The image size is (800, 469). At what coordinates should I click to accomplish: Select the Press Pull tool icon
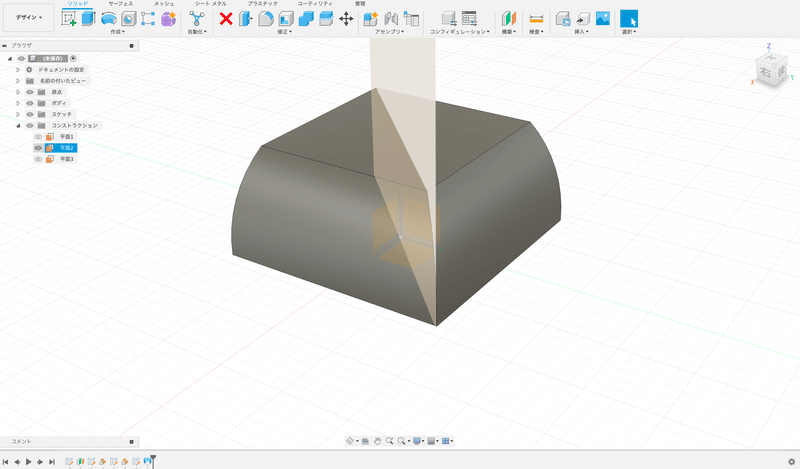(x=246, y=19)
